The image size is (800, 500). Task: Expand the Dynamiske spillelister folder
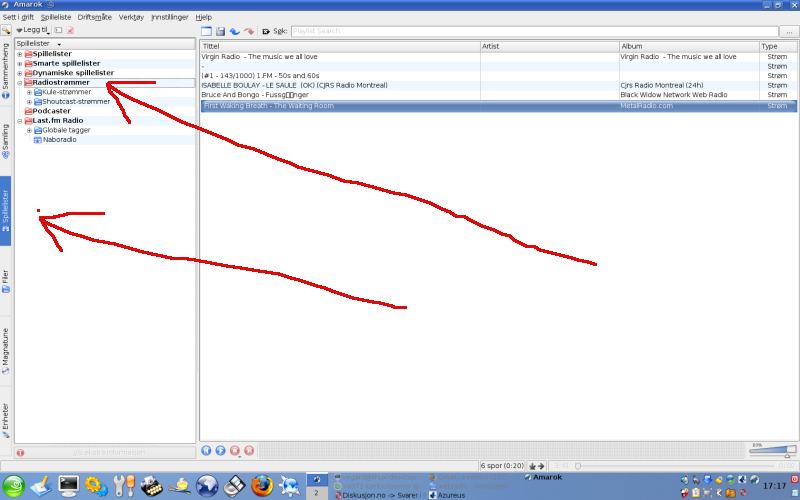click(20, 73)
